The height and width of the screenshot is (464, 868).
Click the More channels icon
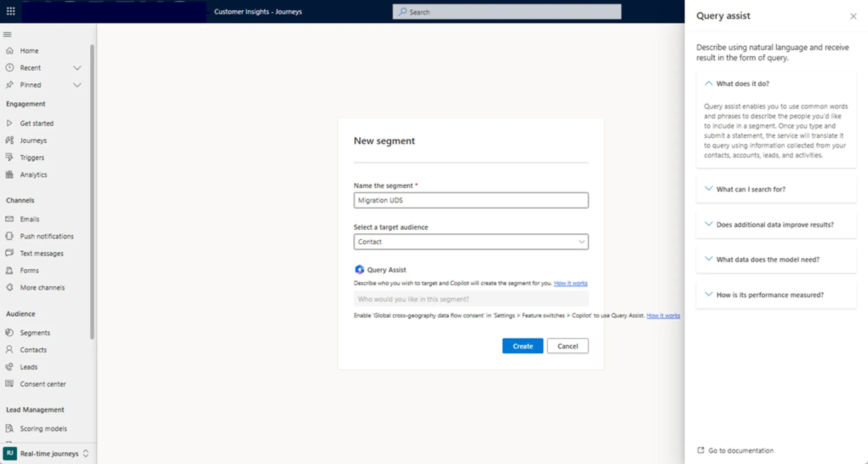pyautogui.click(x=10, y=287)
